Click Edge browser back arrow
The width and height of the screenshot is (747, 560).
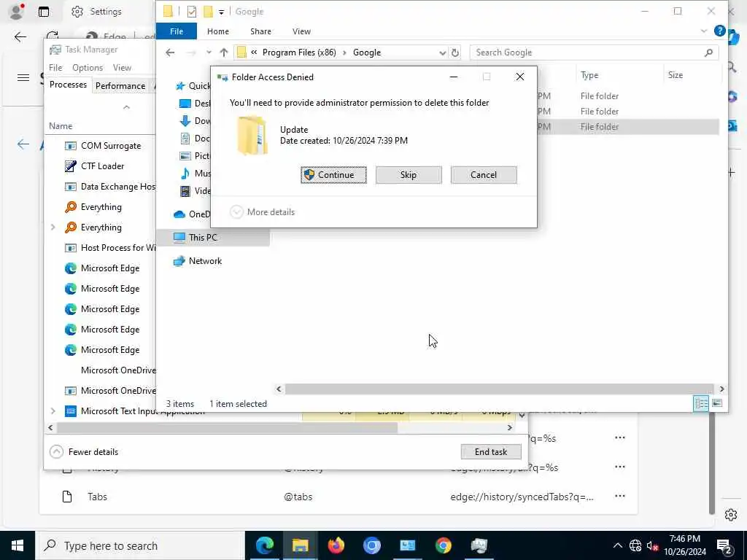[20, 37]
